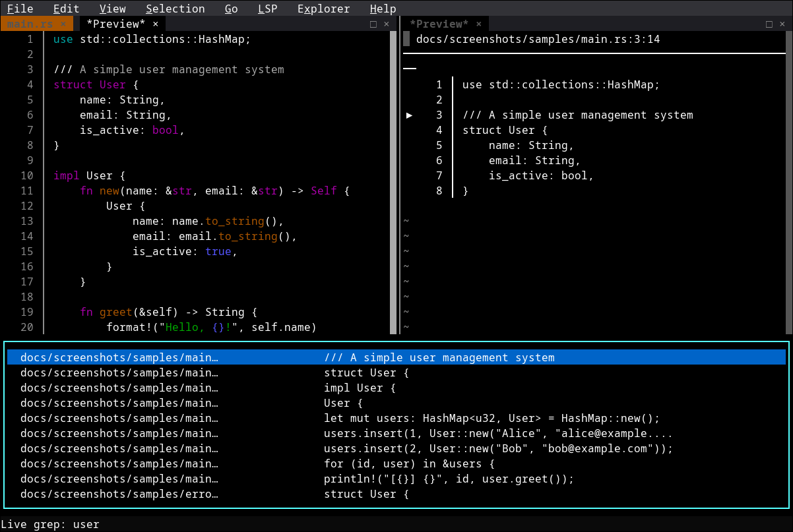Open the LSP menu
This screenshot has width=793, height=532.
267,9
